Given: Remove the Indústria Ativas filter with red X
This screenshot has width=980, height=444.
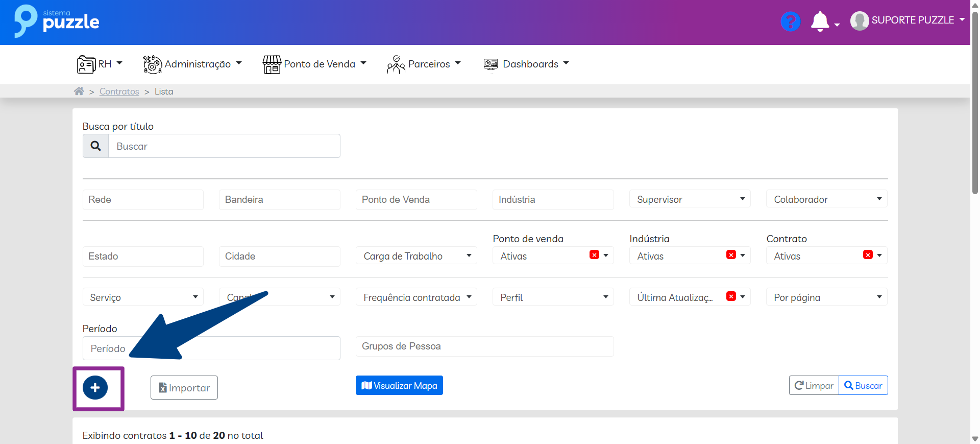Looking at the screenshot, I should [731, 255].
